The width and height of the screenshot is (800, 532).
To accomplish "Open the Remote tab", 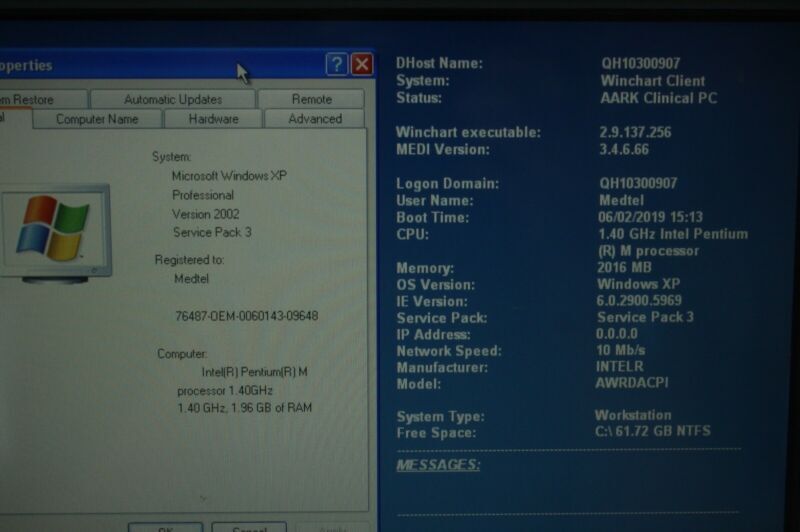I will pyautogui.click(x=311, y=99).
